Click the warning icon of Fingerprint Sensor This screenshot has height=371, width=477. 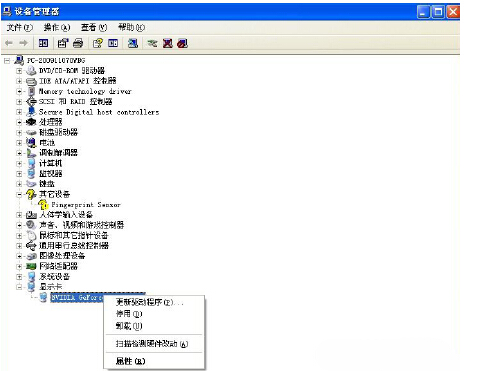[x=43, y=204]
